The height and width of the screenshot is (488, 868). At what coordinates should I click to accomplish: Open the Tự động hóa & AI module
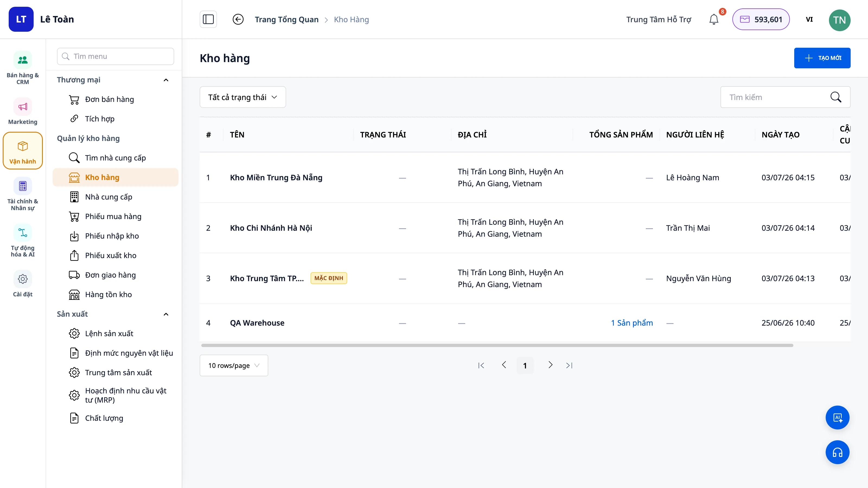tap(23, 241)
